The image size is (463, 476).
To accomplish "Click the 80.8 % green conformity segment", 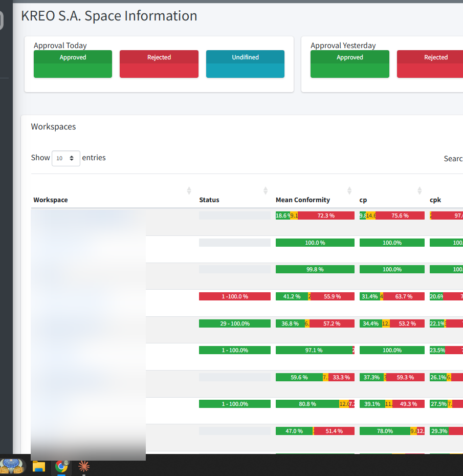I will tap(307, 404).
